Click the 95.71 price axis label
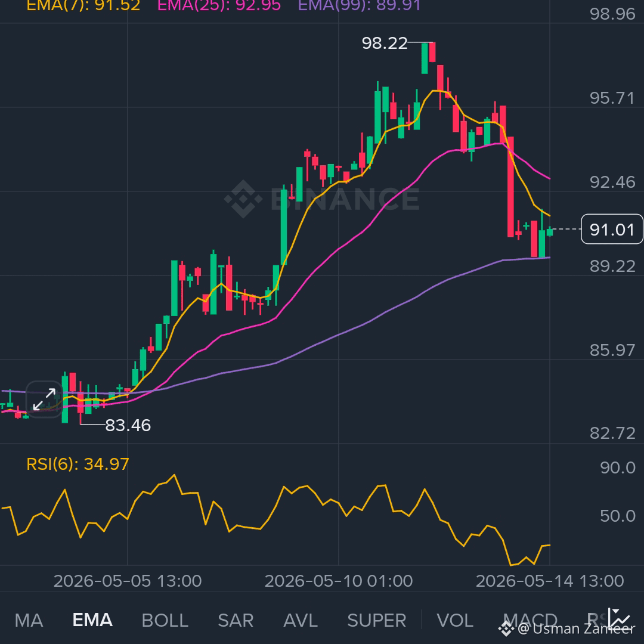Screen dimensions: 644x644 click(612, 98)
